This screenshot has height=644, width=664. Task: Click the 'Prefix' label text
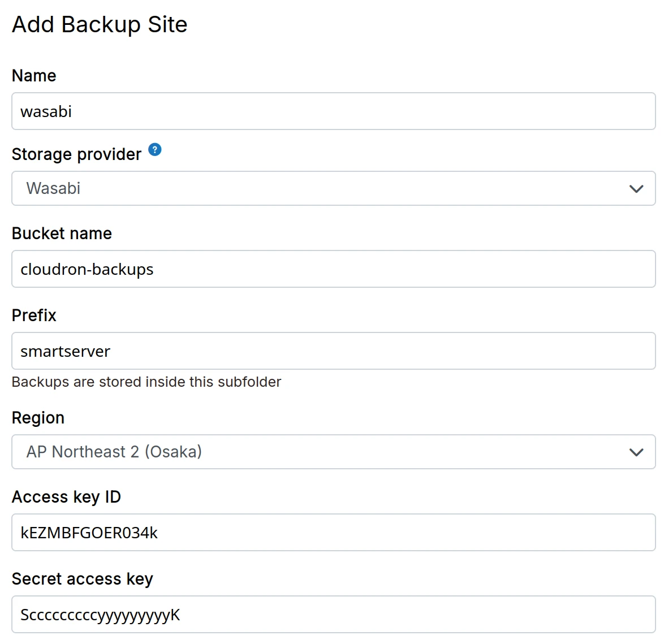pos(34,315)
